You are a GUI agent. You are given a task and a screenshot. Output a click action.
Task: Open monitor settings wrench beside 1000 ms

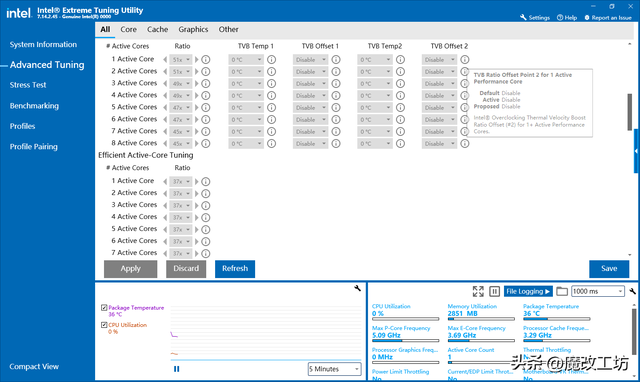coord(632,291)
